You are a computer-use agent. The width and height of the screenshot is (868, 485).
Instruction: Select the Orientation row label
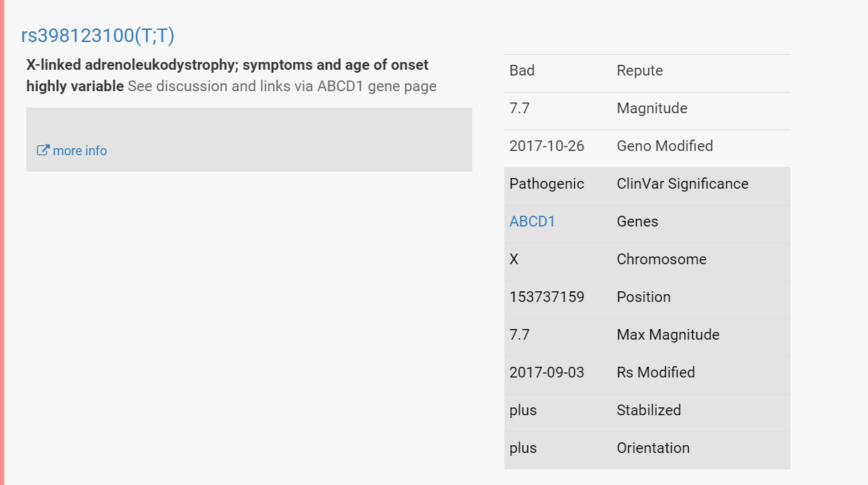[653, 448]
